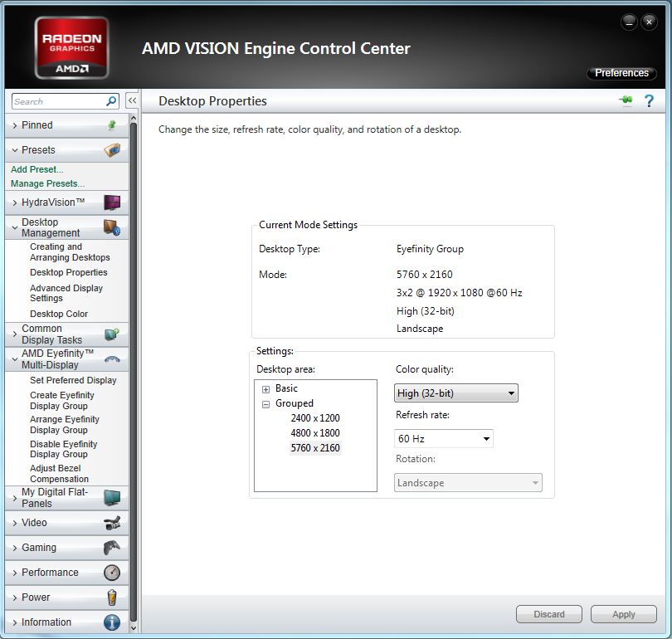Image resolution: width=672 pixels, height=639 pixels.
Task: Open help with the question mark icon
Action: [x=649, y=100]
